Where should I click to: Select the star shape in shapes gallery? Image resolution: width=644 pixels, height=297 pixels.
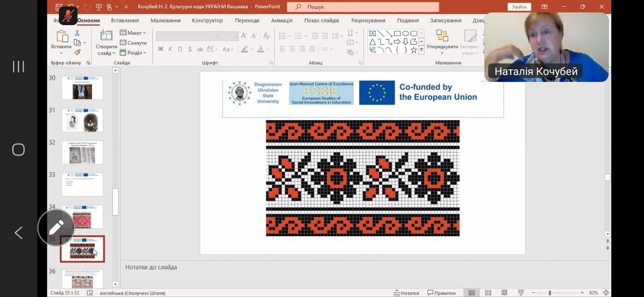[414, 50]
